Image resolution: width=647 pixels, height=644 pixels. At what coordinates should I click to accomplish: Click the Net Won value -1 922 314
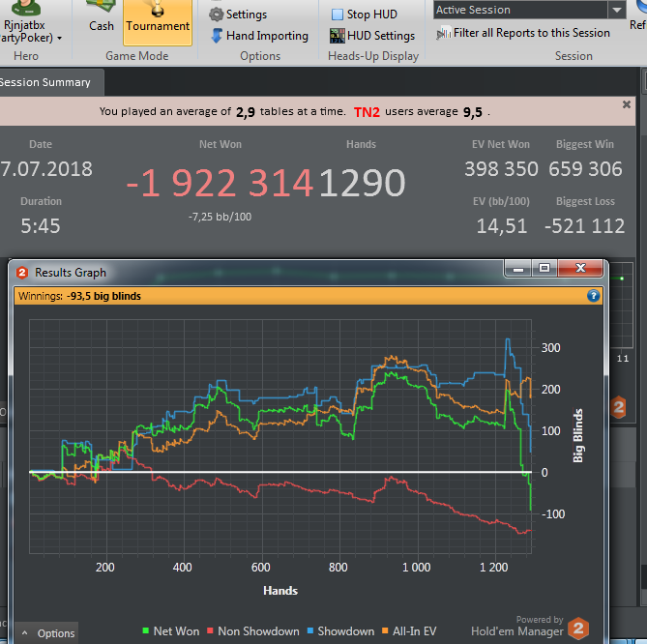(220, 183)
